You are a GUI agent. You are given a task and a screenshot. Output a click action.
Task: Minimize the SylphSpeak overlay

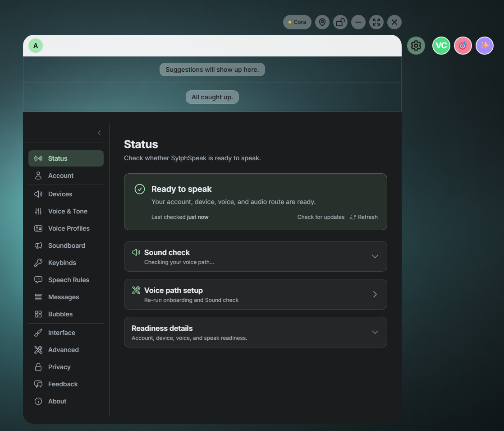click(358, 22)
